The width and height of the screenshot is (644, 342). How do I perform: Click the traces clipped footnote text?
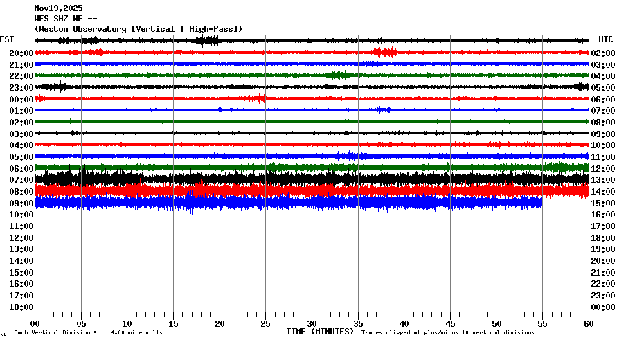(x=447, y=333)
